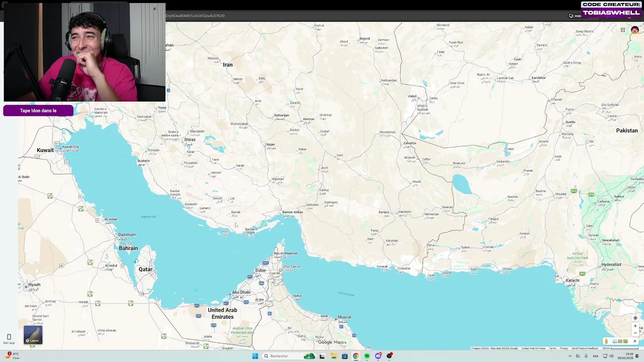Open the weather widget showing 21°C
The image size is (644, 362).
[x=13, y=355]
